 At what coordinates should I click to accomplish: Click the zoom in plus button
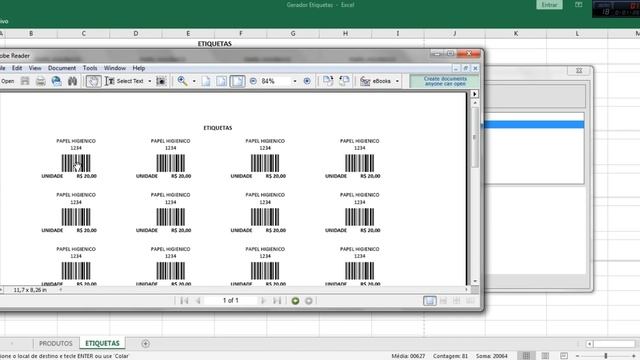[307, 81]
